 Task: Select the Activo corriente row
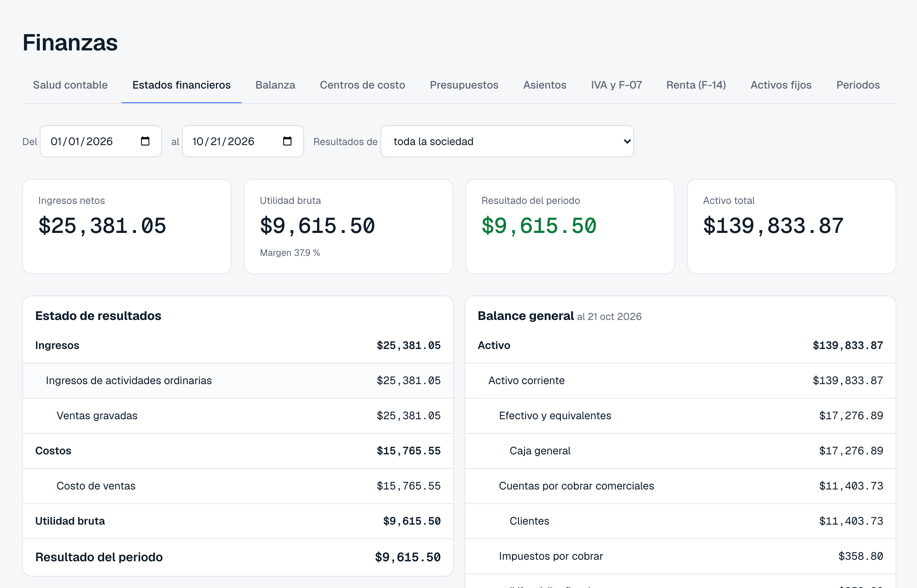pyautogui.click(x=680, y=381)
